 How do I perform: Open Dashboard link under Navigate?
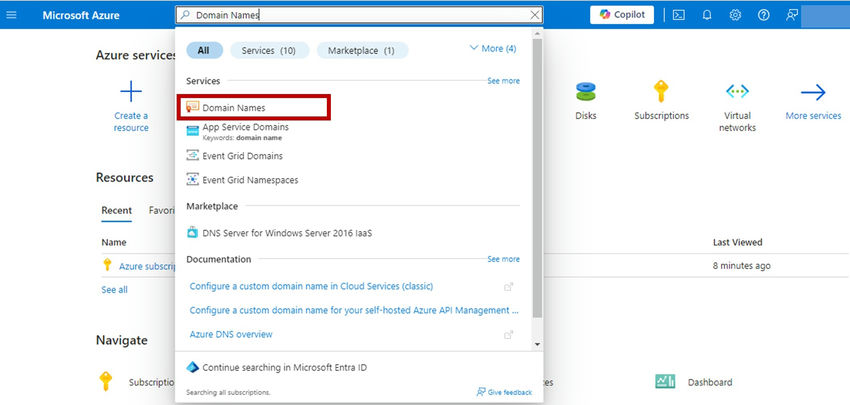[x=710, y=382]
